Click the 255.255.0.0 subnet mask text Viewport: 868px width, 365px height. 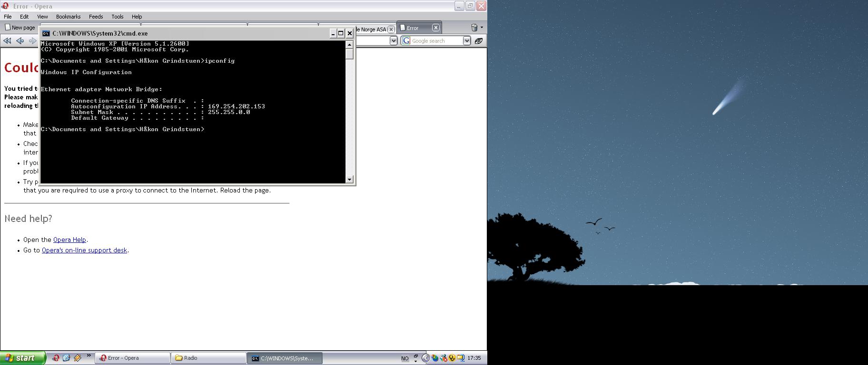(x=229, y=112)
